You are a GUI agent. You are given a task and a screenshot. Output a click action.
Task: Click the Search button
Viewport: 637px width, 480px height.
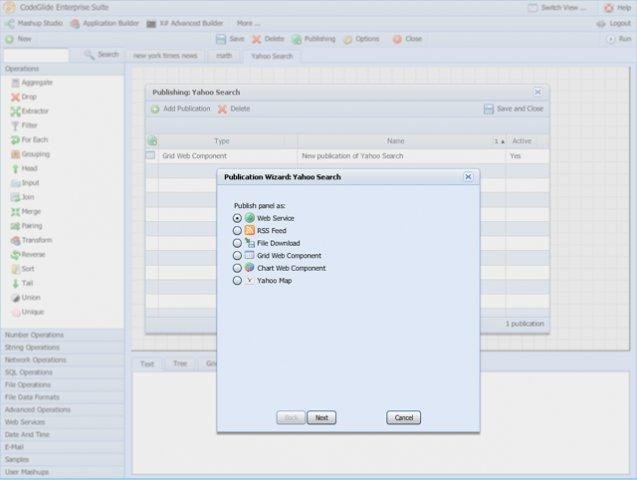click(x=102, y=55)
